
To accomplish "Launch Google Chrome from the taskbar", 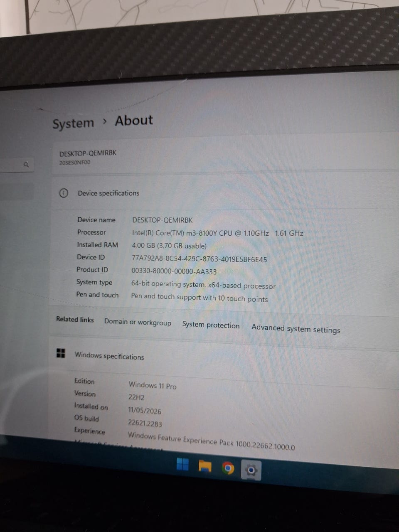I will click(227, 468).
